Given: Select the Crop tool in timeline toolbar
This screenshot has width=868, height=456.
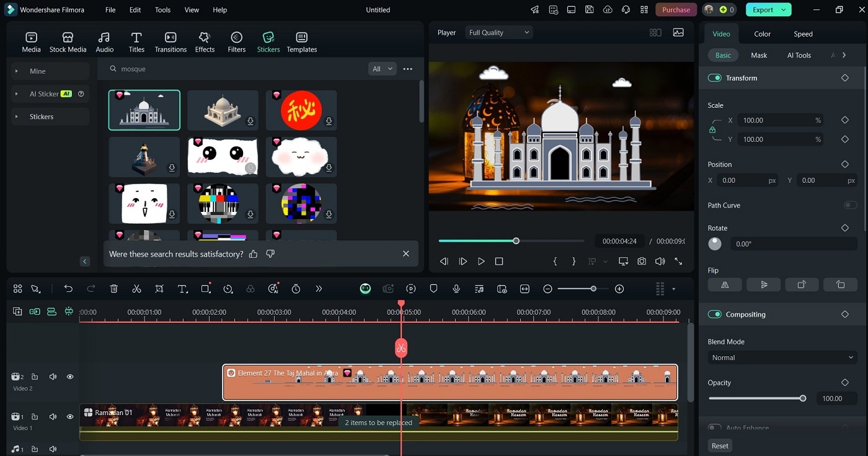Looking at the screenshot, I should (159, 289).
